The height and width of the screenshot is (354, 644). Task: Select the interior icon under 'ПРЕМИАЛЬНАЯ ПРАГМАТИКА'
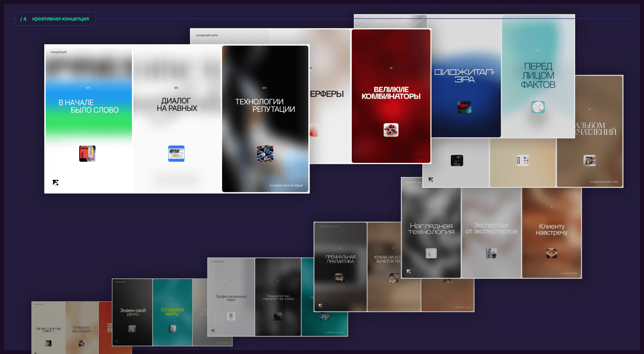pos(340,278)
